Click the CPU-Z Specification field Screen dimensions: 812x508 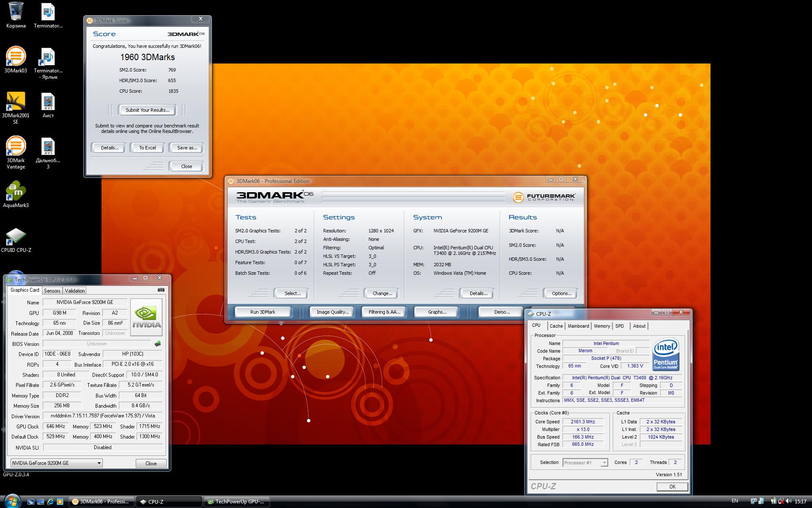[622, 378]
